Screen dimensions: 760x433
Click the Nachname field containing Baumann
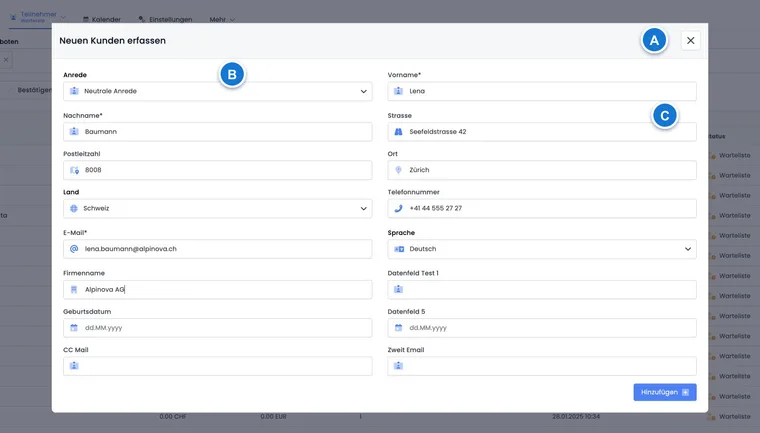218,131
